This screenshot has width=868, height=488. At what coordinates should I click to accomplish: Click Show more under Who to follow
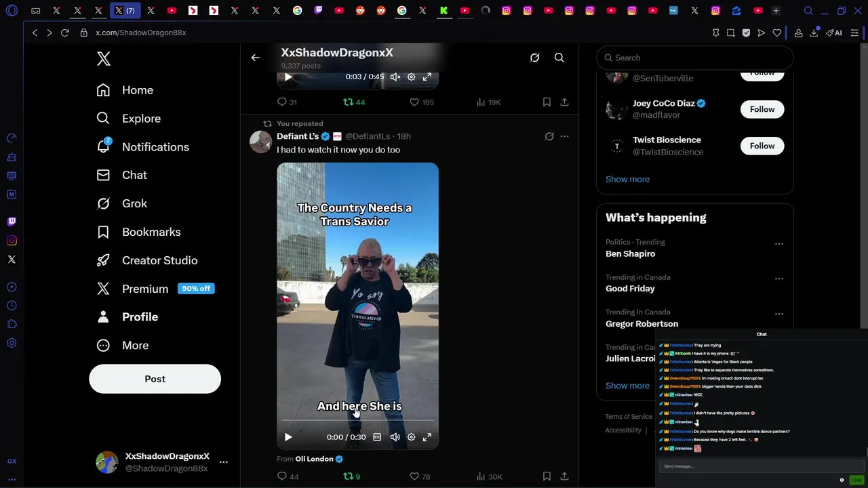(x=627, y=179)
